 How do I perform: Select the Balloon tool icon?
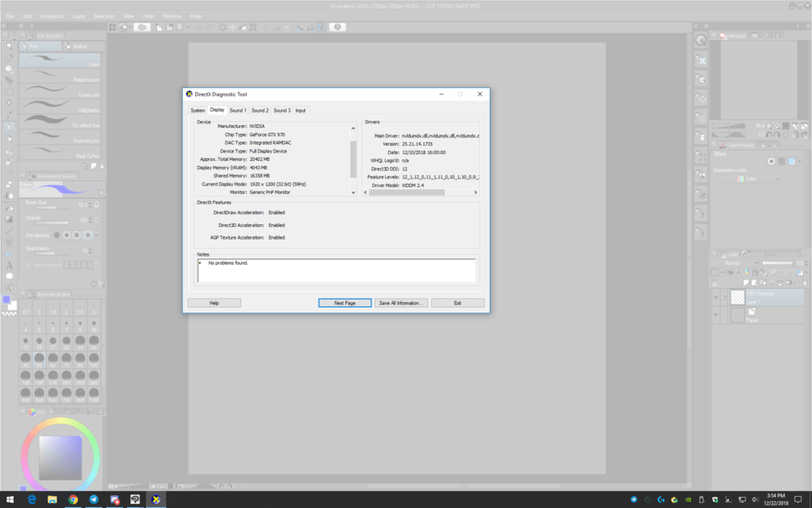tap(8, 276)
